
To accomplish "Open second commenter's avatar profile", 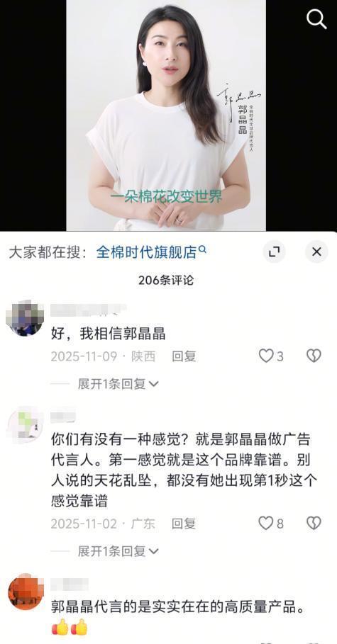I will point(26,424).
